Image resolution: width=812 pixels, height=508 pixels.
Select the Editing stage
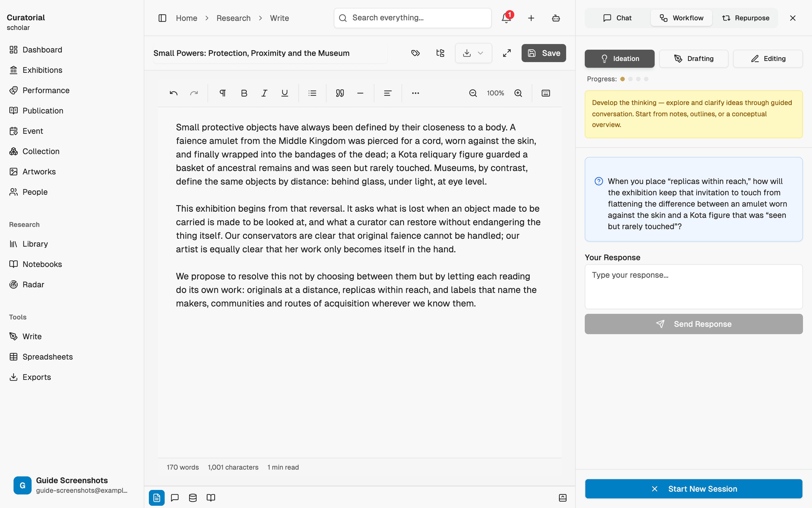coord(768,59)
